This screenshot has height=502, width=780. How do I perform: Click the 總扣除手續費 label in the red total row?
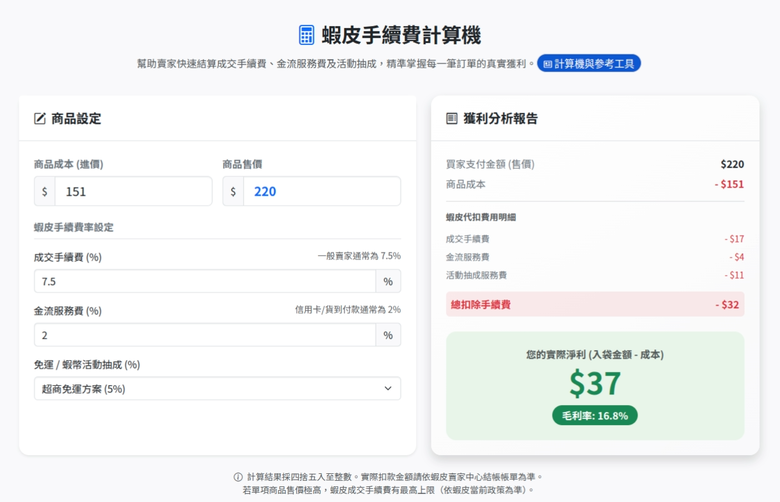pos(481,304)
